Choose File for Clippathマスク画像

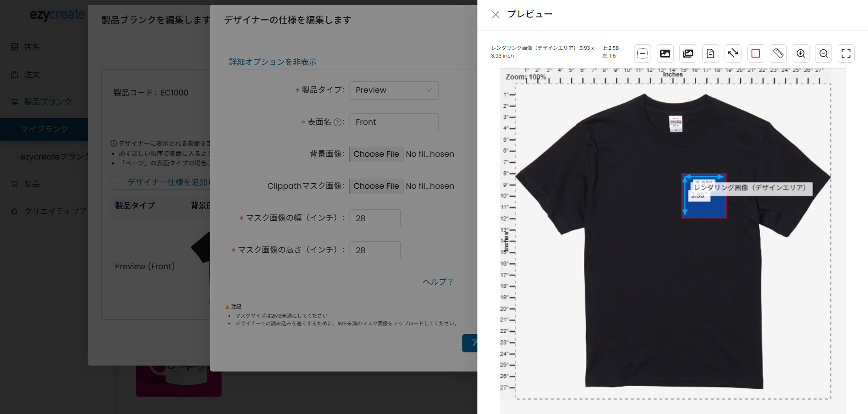(376, 186)
